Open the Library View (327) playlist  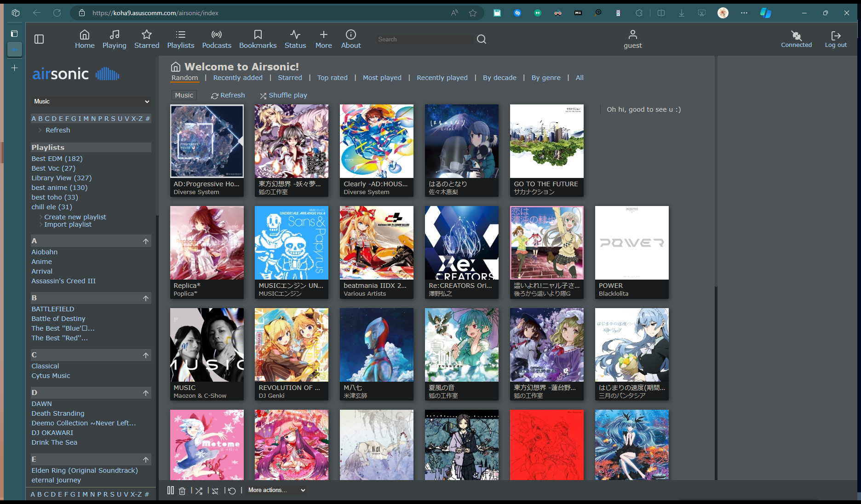pyautogui.click(x=62, y=178)
